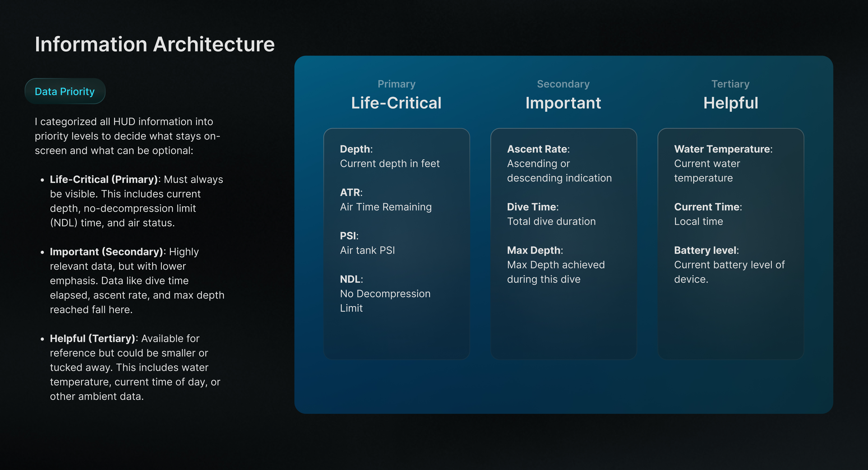Click the Depth item in Life-Critical card
This screenshot has width=868, height=470.
pos(389,156)
